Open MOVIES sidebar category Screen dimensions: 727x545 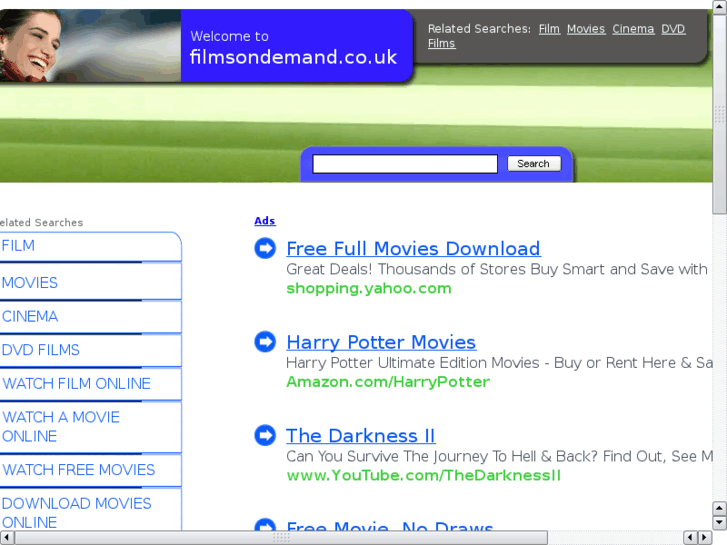(x=90, y=282)
